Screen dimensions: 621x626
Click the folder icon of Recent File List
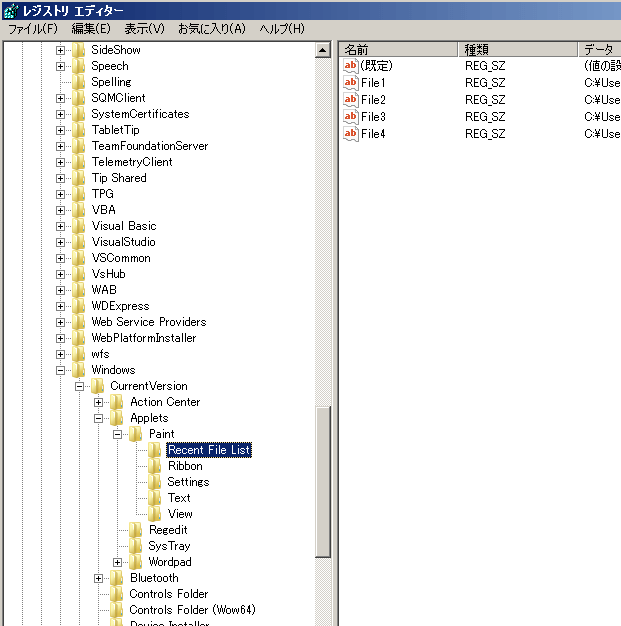coord(155,450)
